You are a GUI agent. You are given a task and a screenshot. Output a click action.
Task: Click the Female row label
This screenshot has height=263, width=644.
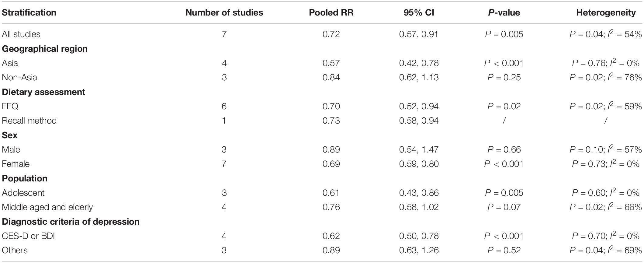(x=16, y=164)
